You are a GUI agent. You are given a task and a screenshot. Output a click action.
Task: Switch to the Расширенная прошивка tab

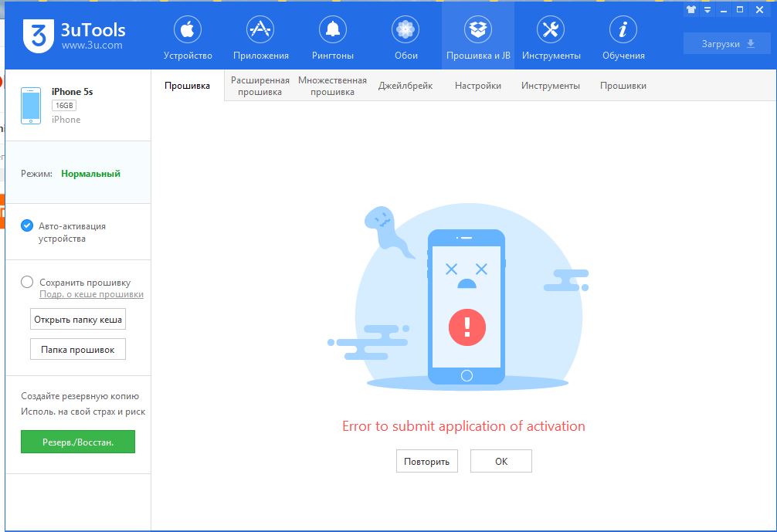click(x=260, y=86)
